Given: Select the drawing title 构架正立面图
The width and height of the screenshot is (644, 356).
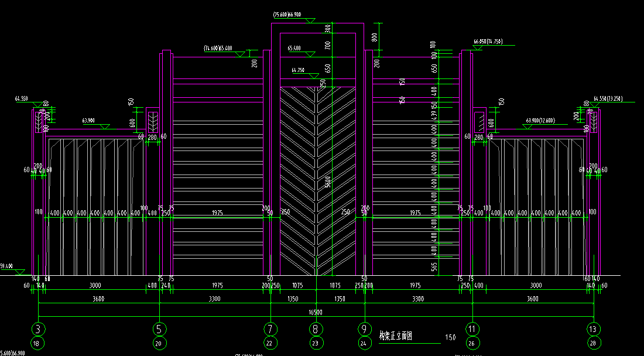Looking at the screenshot, I should 395,336.
